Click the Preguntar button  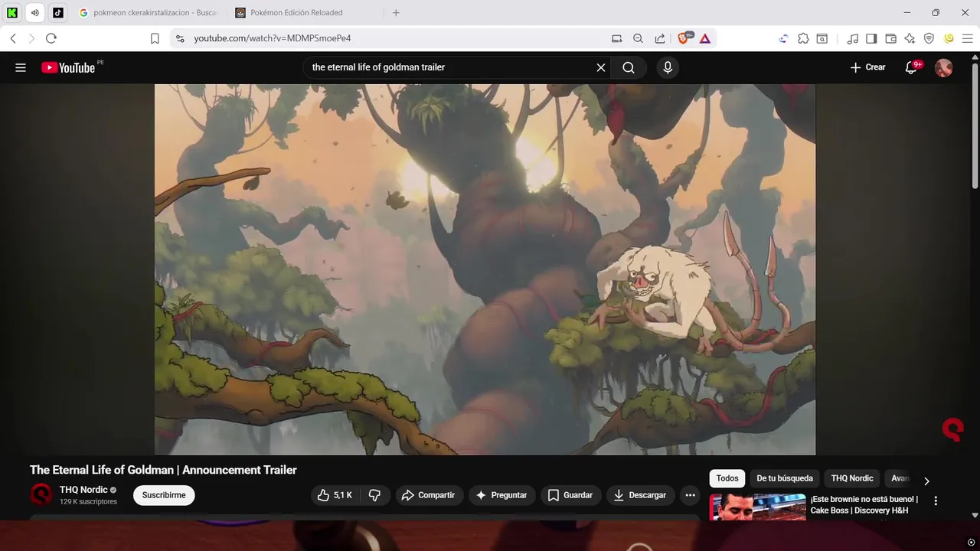[501, 495]
